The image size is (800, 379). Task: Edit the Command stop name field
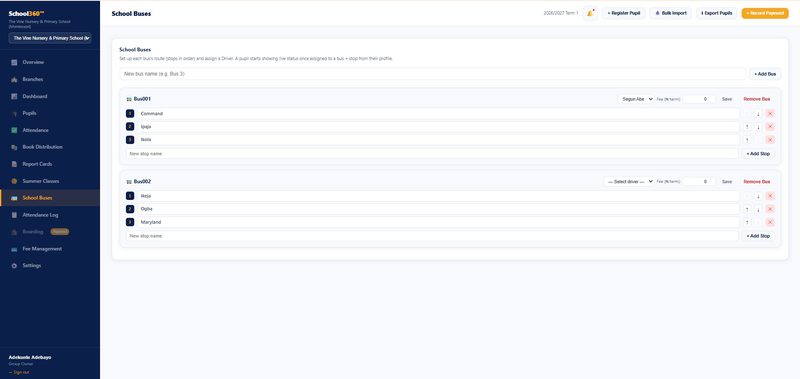(438, 114)
